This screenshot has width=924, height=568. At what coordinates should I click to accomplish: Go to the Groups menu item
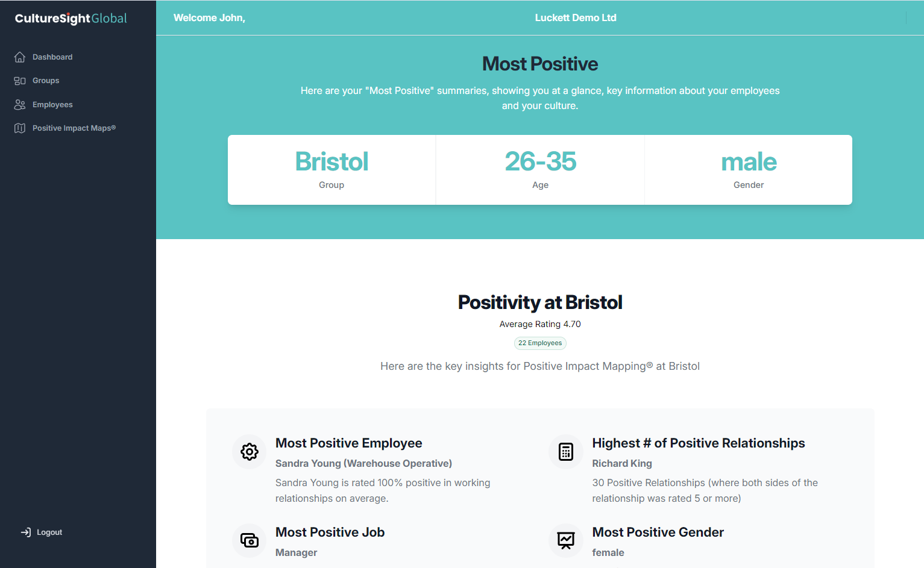46,81
